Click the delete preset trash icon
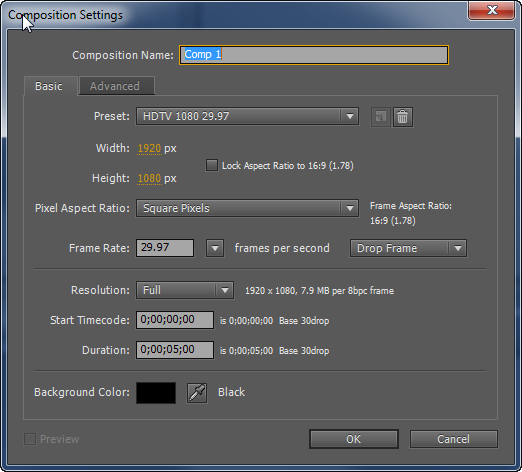 [403, 117]
